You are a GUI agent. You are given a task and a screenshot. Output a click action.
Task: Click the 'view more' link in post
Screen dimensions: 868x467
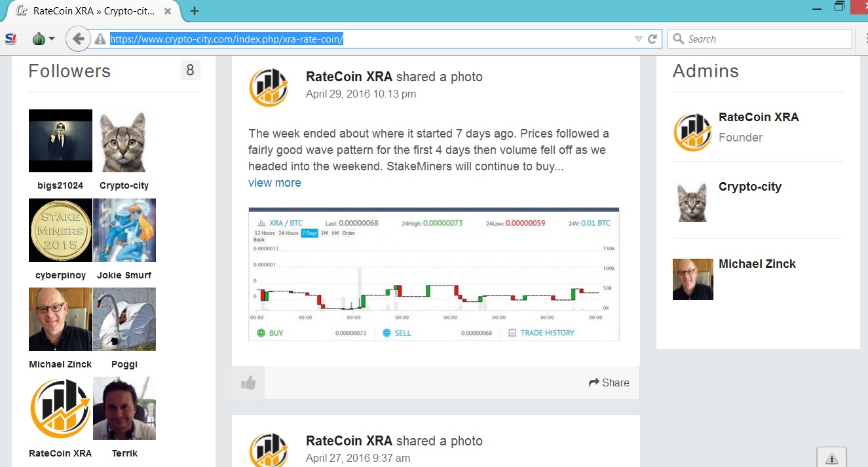[274, 183]
